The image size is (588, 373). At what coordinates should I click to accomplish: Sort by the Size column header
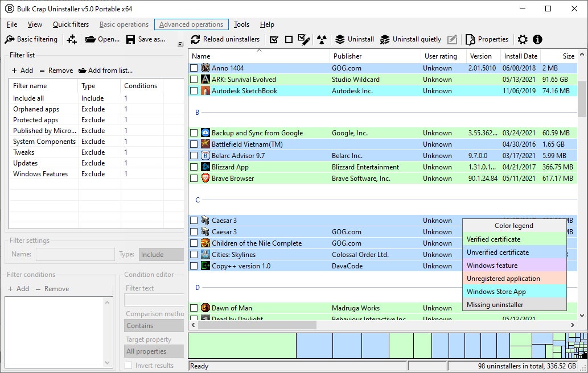[559, 56]
